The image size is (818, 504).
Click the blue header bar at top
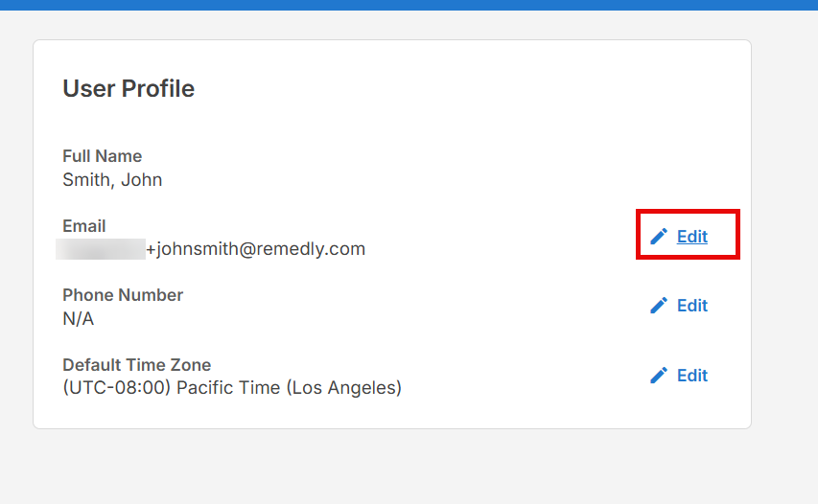[409, 5]
